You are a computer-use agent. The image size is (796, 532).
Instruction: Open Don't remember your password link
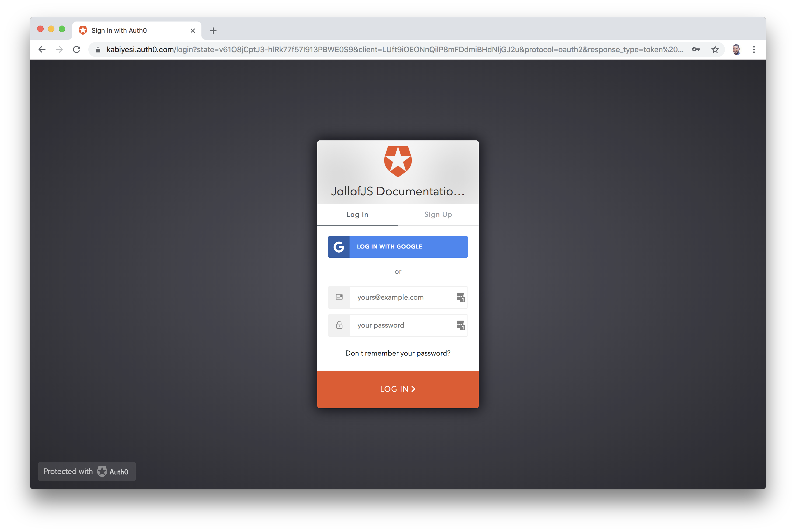pyautogui.click(x=398, y=353)
